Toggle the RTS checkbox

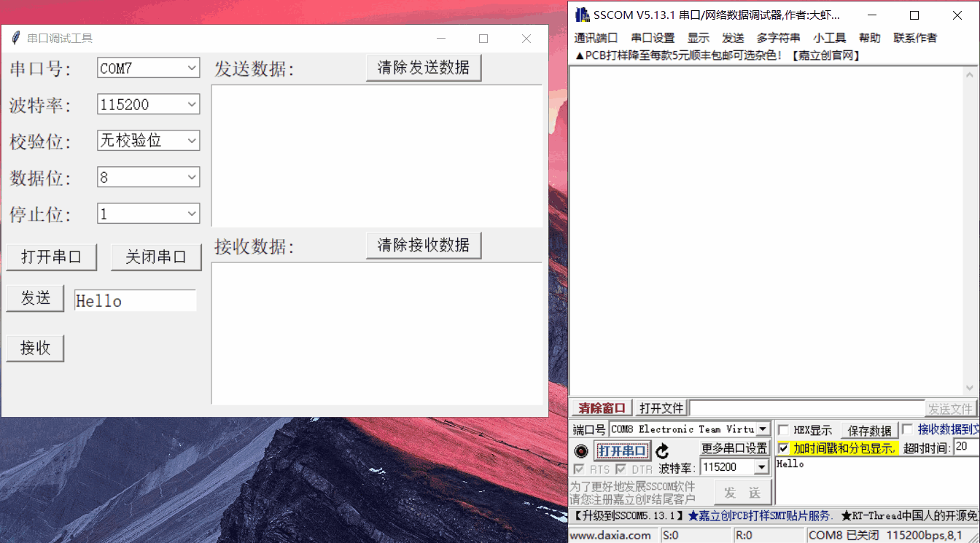click(x=580, y=469)
